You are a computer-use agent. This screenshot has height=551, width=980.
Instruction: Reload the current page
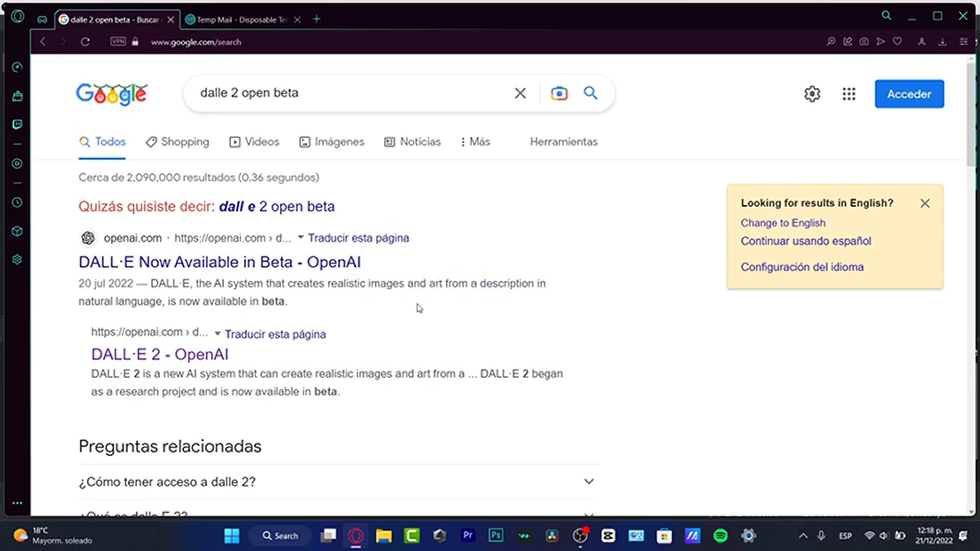[85, 42]
